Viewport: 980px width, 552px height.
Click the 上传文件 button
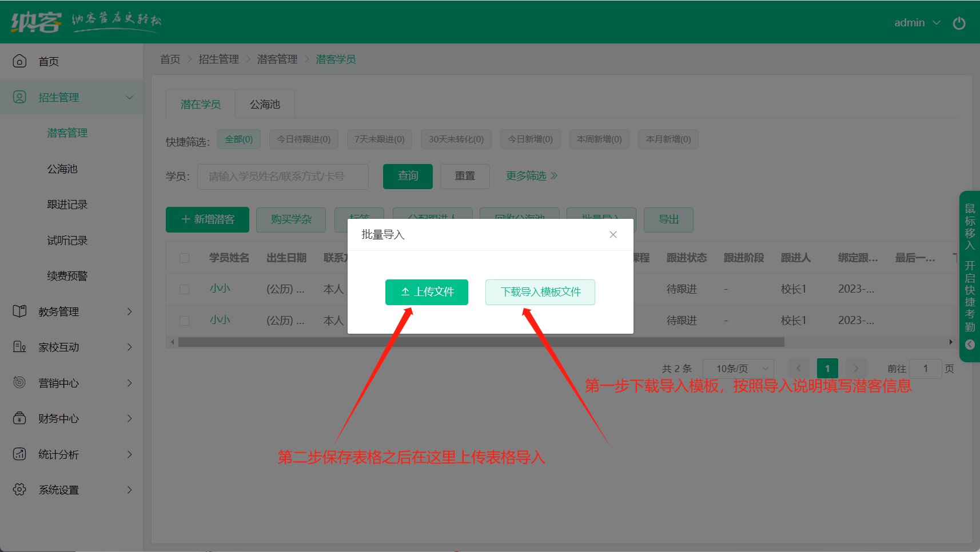427,292
